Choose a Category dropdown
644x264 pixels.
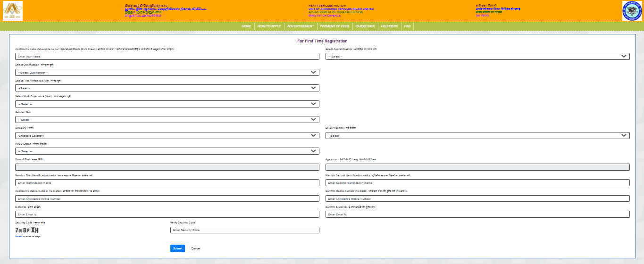167,136
